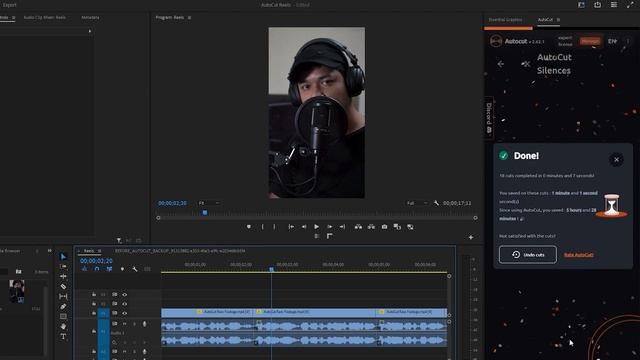Open the BEFORE_AUTOCUT_BACKUP sequence tab
The image size is (640, 360).
pos(180,251)
